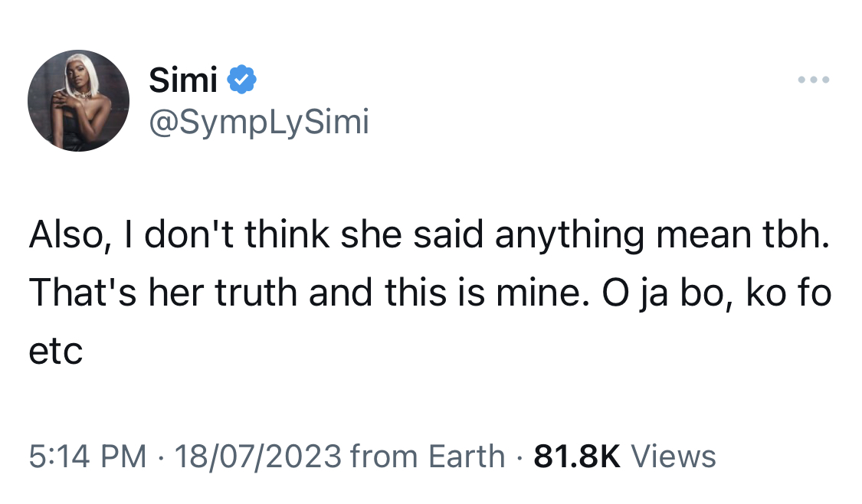The height and width of the screenshot is (504, 862).
Task: Click the word 'Also,' starting the tweet
Action: tap(66, 235)
